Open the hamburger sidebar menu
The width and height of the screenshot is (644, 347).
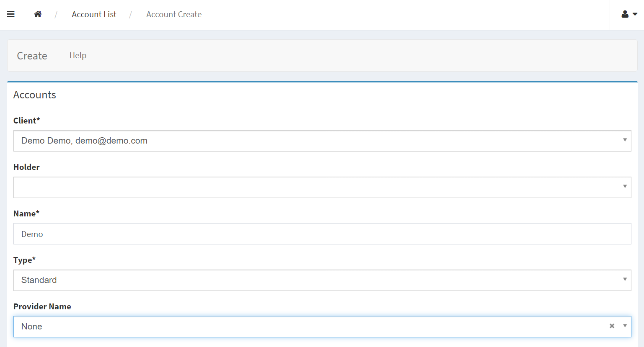(x=11, y=14)
